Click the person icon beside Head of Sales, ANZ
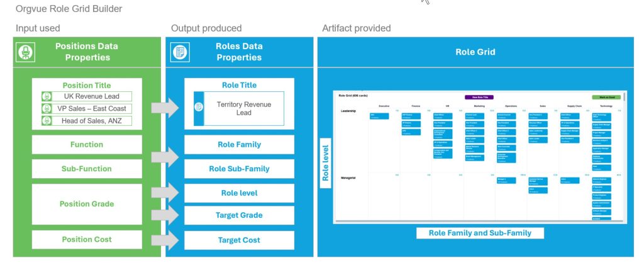Viewport: 644px width, 265px height. click(x=47, y=121)
